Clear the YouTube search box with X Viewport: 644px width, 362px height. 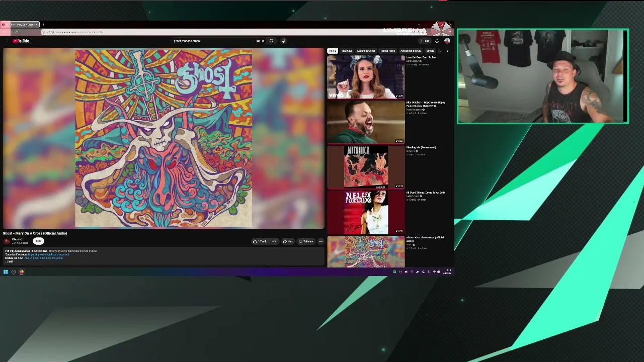click(x=263, y=41)
